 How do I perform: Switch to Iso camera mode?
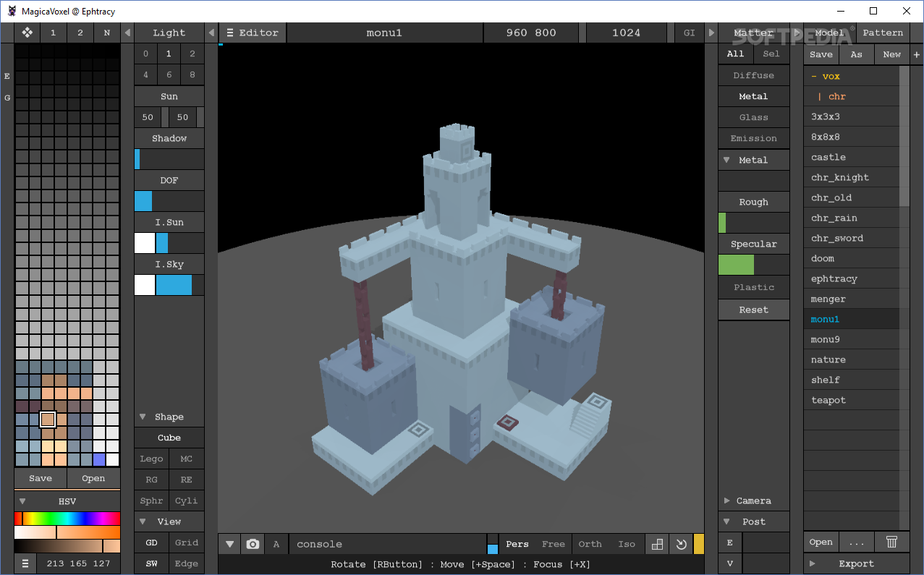(627, 544)
